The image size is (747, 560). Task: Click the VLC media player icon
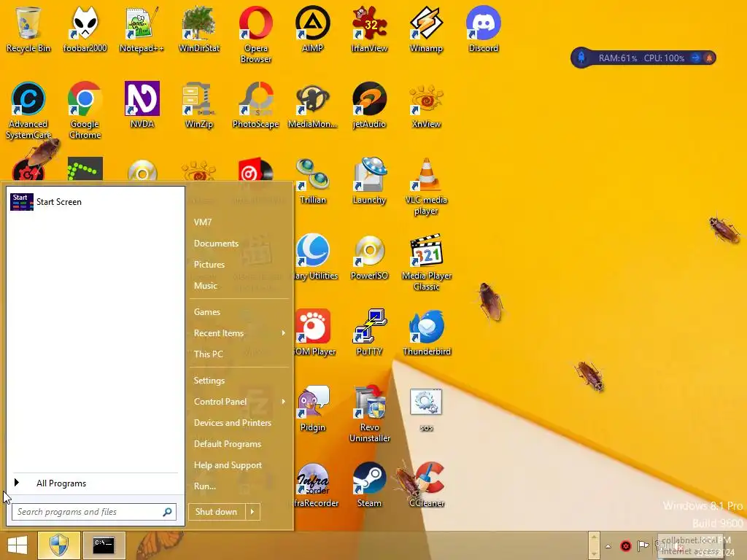426,187
